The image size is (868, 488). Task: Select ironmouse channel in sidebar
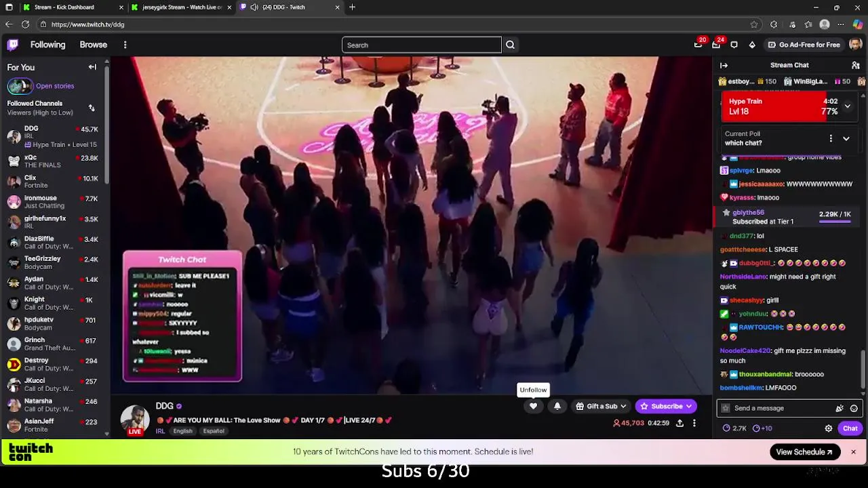pos(54,202)
